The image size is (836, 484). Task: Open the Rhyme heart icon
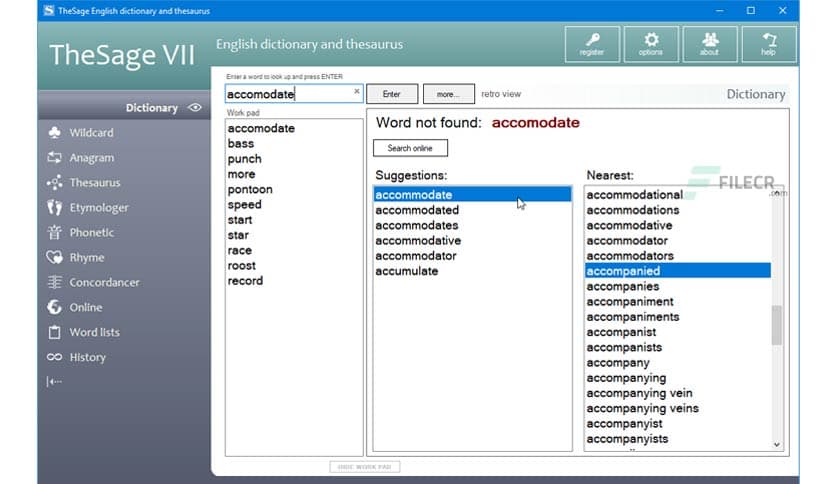point(54,257)
